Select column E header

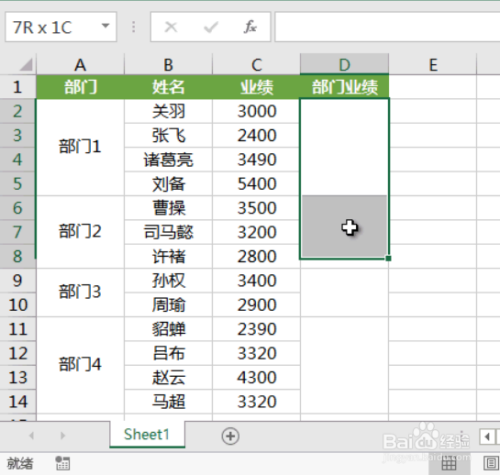point(433,64)
